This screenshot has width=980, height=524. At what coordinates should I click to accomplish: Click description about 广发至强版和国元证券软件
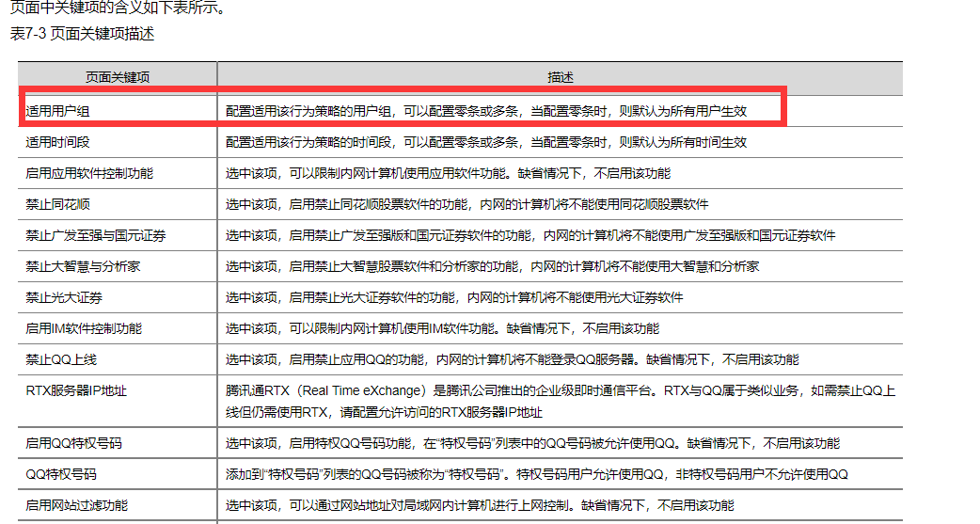pyautogui.click(x=530, y=236)
